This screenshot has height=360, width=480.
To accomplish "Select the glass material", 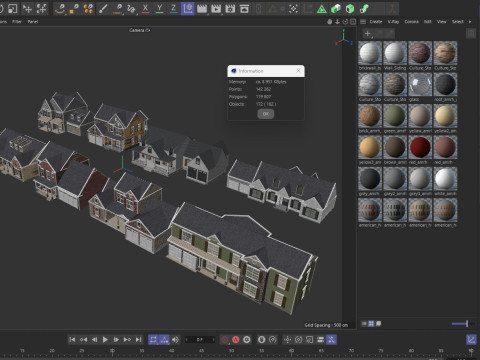I will (420, 84).
